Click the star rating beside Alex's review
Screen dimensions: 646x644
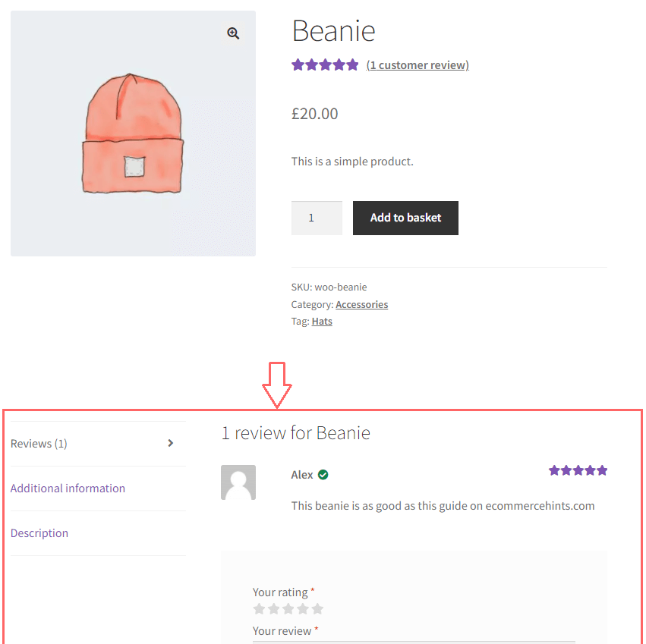coord(578,470)
